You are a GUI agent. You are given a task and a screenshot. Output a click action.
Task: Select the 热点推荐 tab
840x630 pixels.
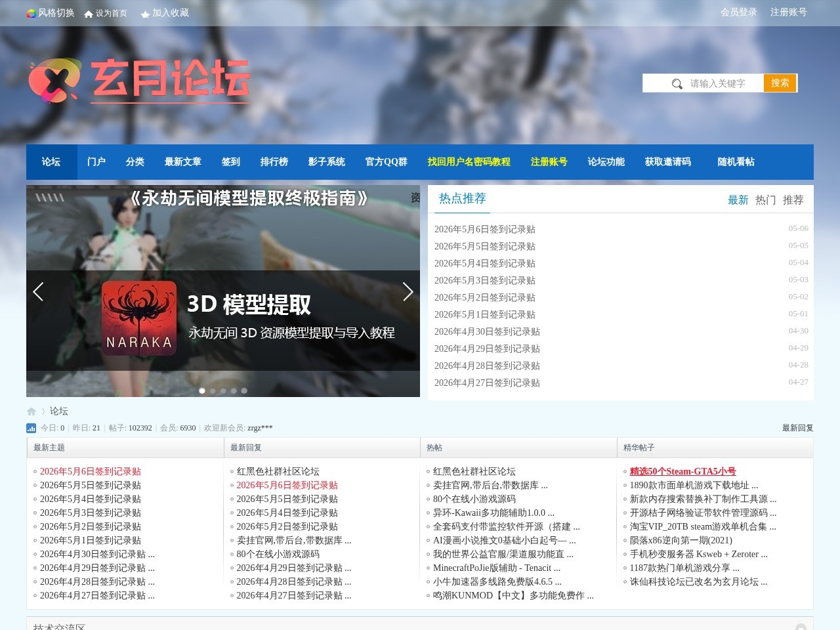[463, 198]
